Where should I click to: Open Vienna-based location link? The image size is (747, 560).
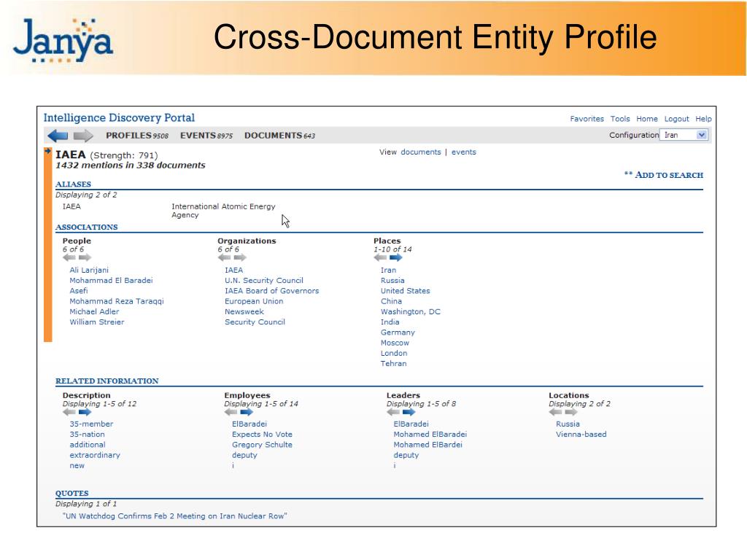click(x=581, y=435)
